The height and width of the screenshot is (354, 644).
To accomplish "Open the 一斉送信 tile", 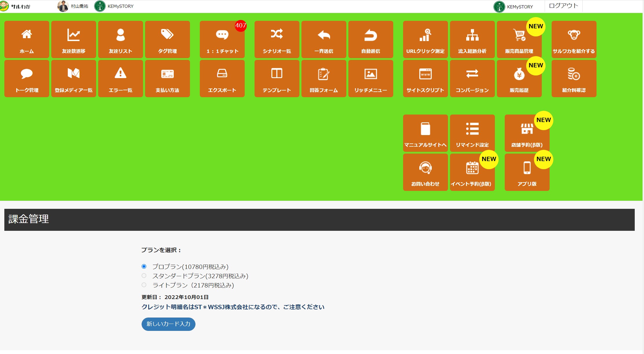I will [x=324, y=39].
